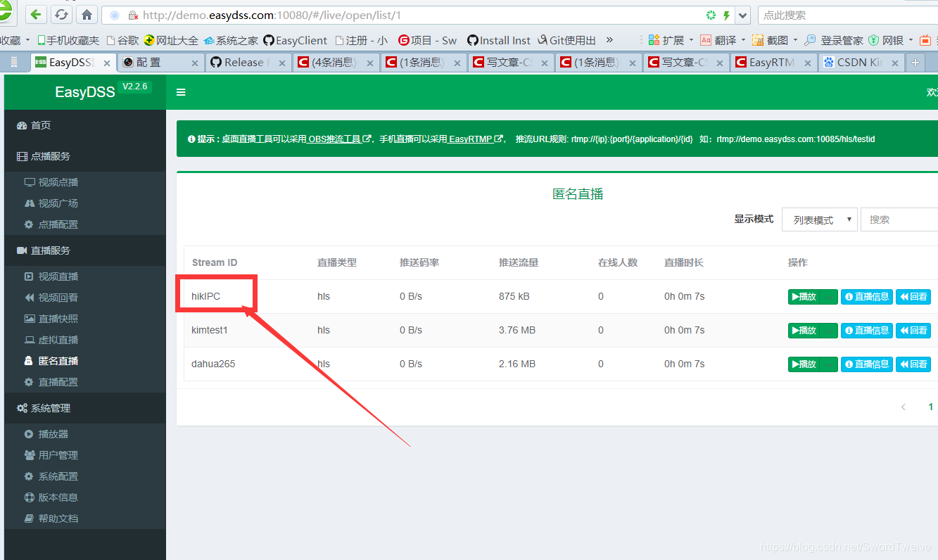Open 视频直播 in the sidebar
Screen dimensions: 938x560
click(x=84, y=276)
